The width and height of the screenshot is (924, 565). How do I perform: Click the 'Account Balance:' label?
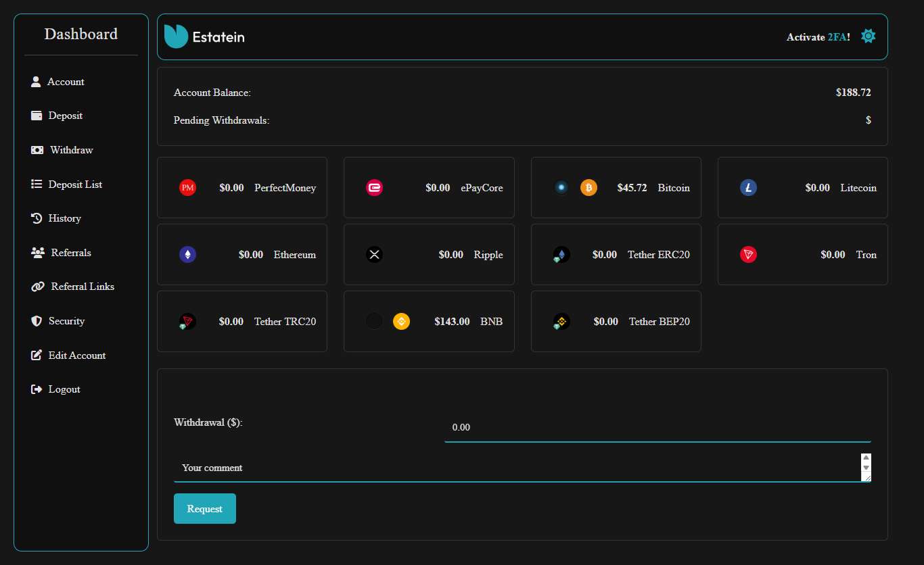pos(212,93)
